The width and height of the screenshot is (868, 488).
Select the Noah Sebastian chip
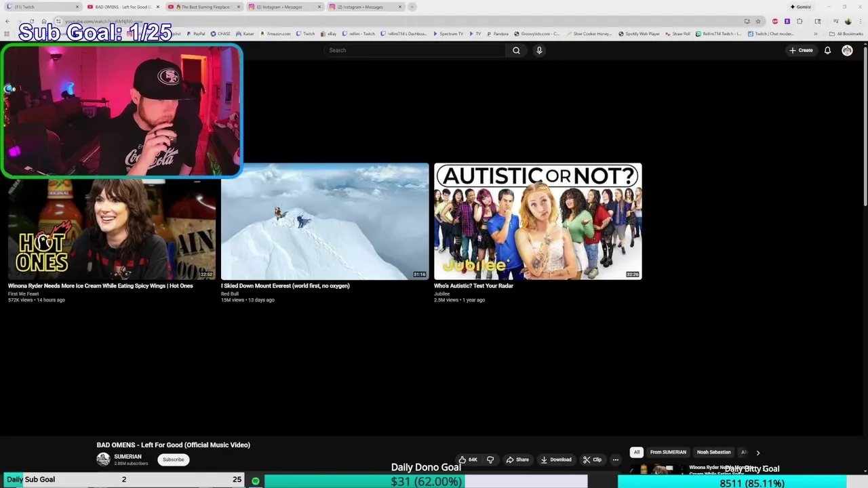(713, 452)
